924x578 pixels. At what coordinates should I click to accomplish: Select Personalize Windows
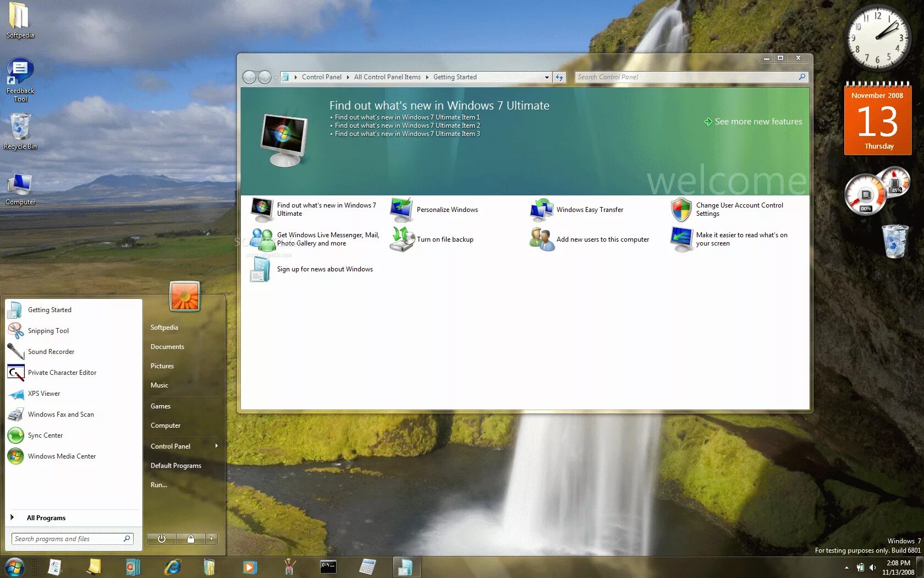click(435, 210)
